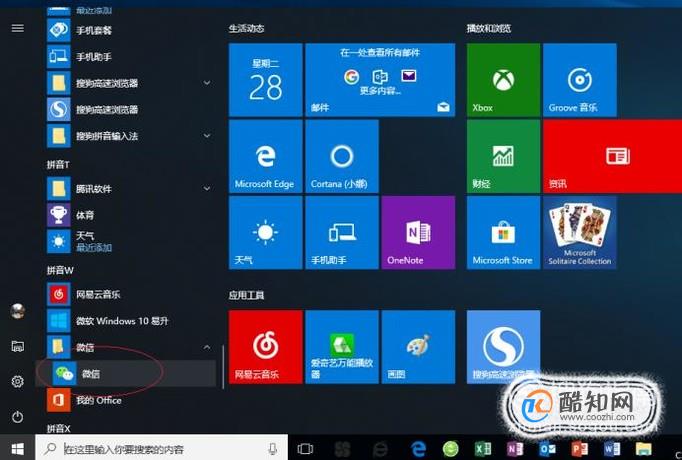Focus the taskbar search box
Viewport: 682px width, 460px height.
[x=161, y=447]
